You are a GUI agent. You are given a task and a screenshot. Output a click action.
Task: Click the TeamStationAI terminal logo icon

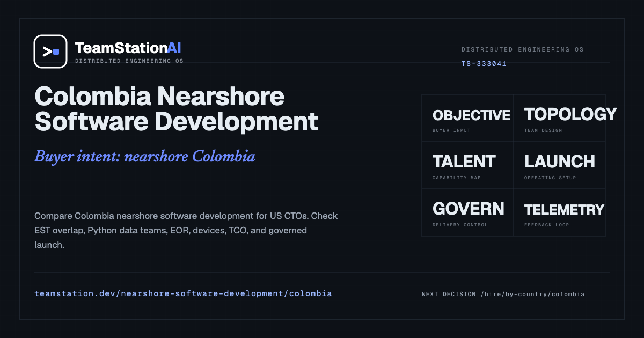point(50,52)
